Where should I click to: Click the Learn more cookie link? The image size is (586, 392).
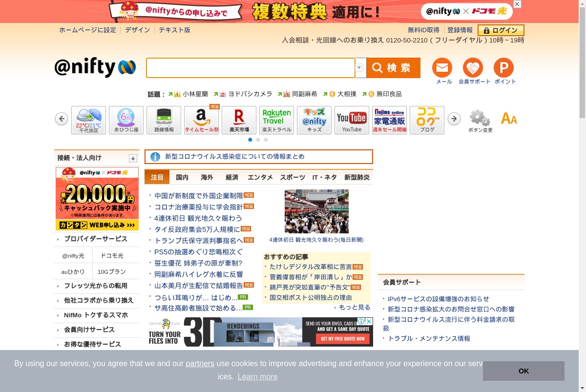257,376
